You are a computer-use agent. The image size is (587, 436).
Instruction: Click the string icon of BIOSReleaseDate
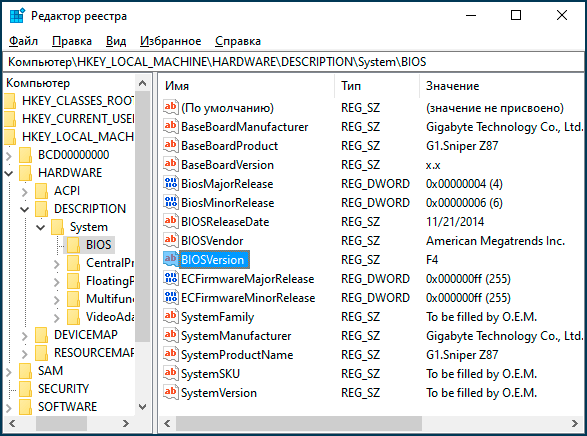pos(171,221)
